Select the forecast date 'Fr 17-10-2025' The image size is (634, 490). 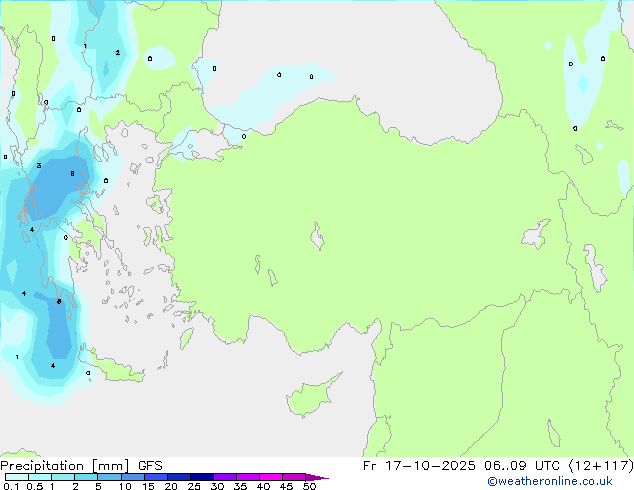click(419, 466)
